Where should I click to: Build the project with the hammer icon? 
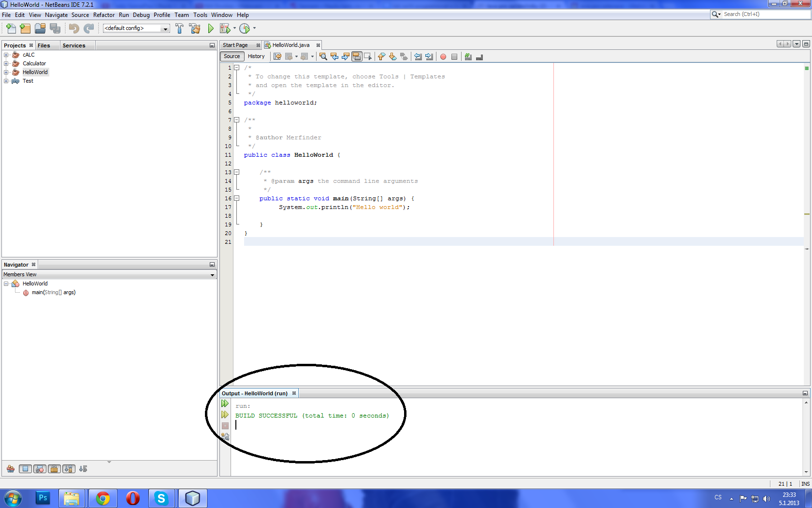[179, 29]
